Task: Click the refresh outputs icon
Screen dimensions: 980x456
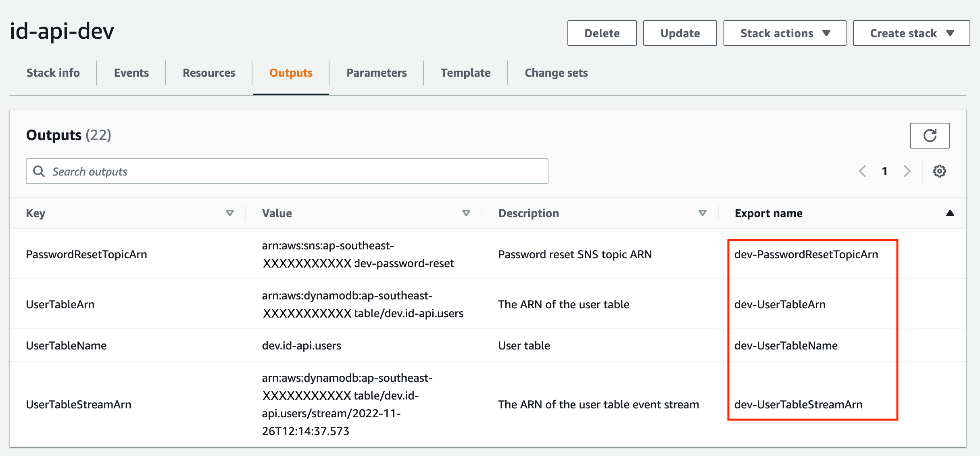Action: click(930, 135)
